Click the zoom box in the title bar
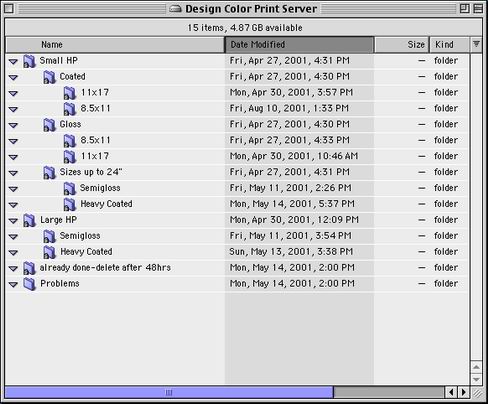488x404 pixels. pyautogui.click(x=465, y=9)
